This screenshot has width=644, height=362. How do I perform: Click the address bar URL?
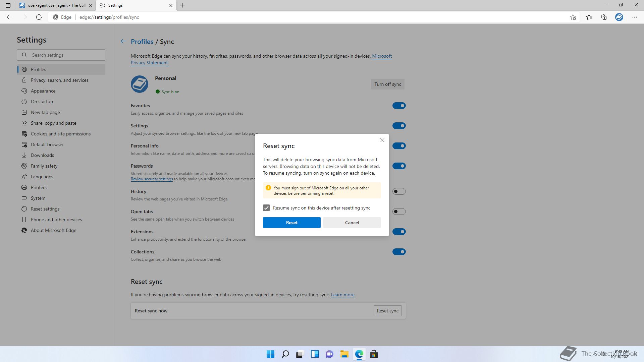[x=109, y=17]
